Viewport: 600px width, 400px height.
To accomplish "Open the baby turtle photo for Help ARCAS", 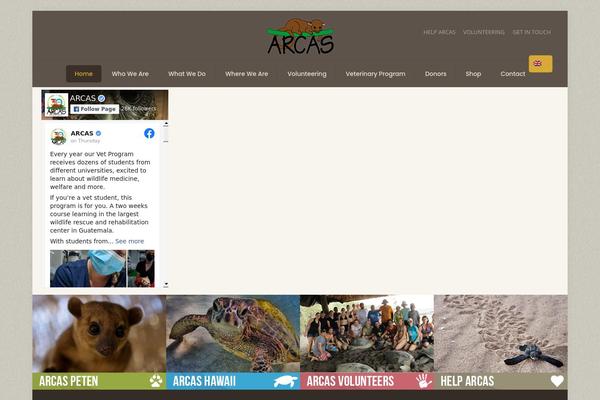I will pos(501,333).
